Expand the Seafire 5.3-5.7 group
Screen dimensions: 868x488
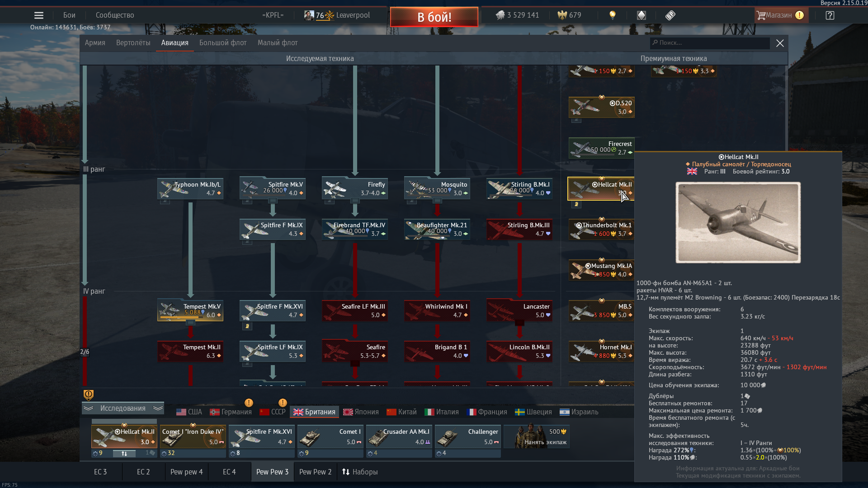pyautogui.click(x=355, y=364)
